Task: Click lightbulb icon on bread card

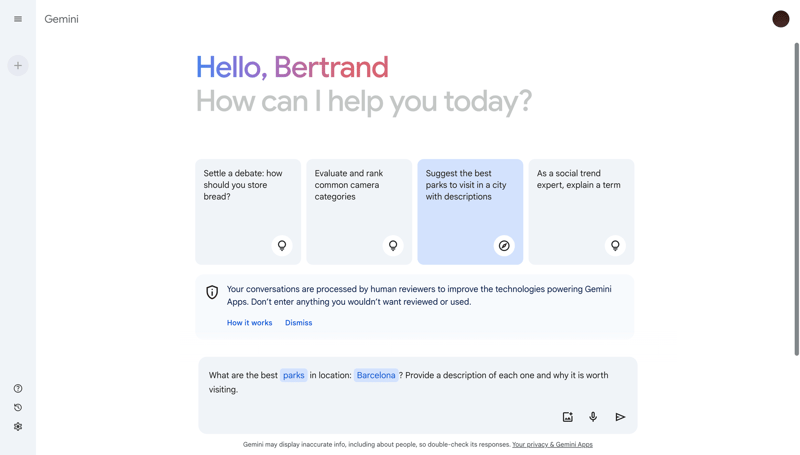Action: click(282, 245)
